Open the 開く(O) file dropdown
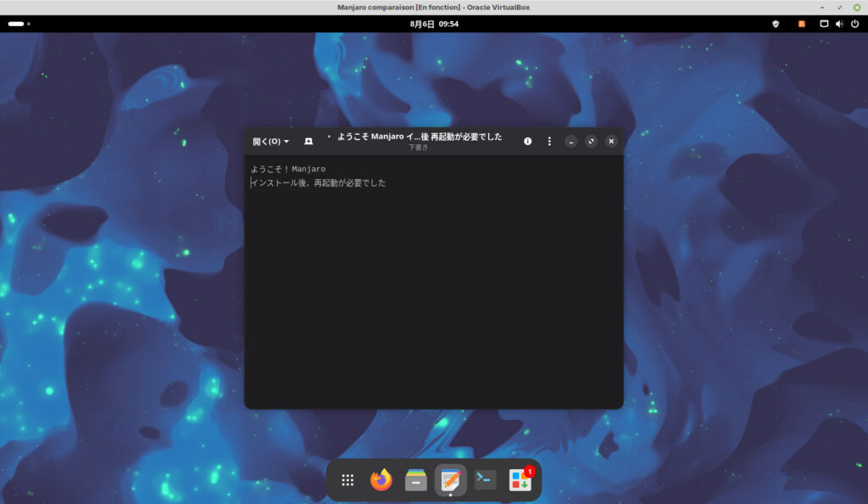868x504 pixels. (x=270, y=141)
